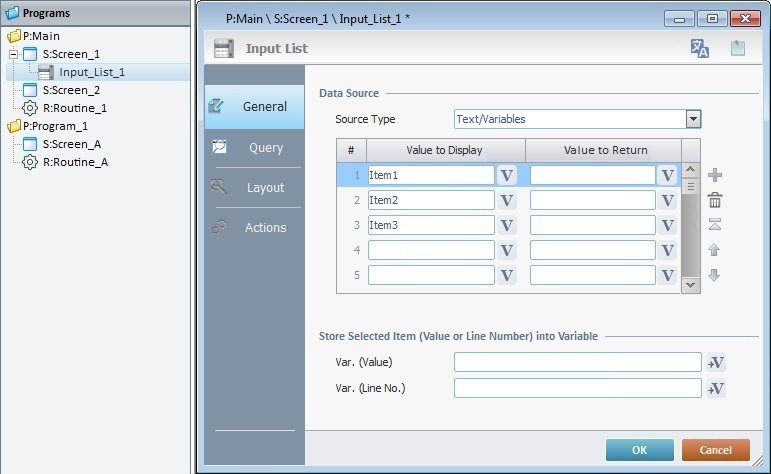Click the delete row trash icon

[715, 200]
